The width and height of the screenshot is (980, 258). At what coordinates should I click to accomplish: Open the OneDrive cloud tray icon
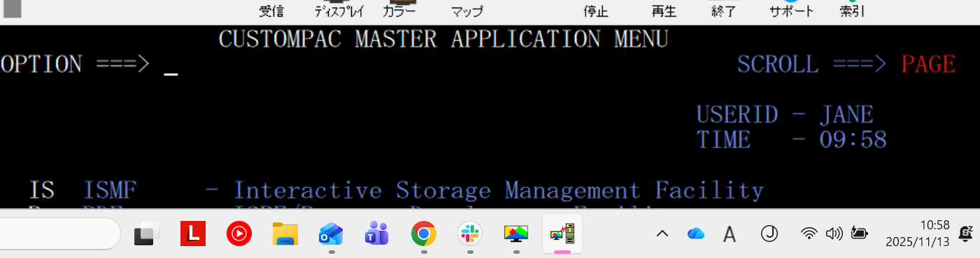[x=696, y=234]
